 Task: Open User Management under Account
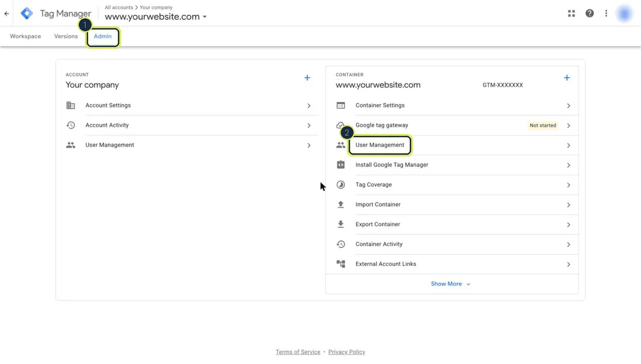(192, 145)
